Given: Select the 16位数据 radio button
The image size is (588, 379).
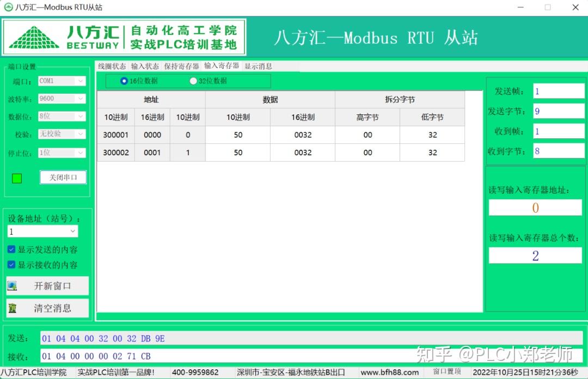Looking at the screenshot, I should tap(125, 81).
